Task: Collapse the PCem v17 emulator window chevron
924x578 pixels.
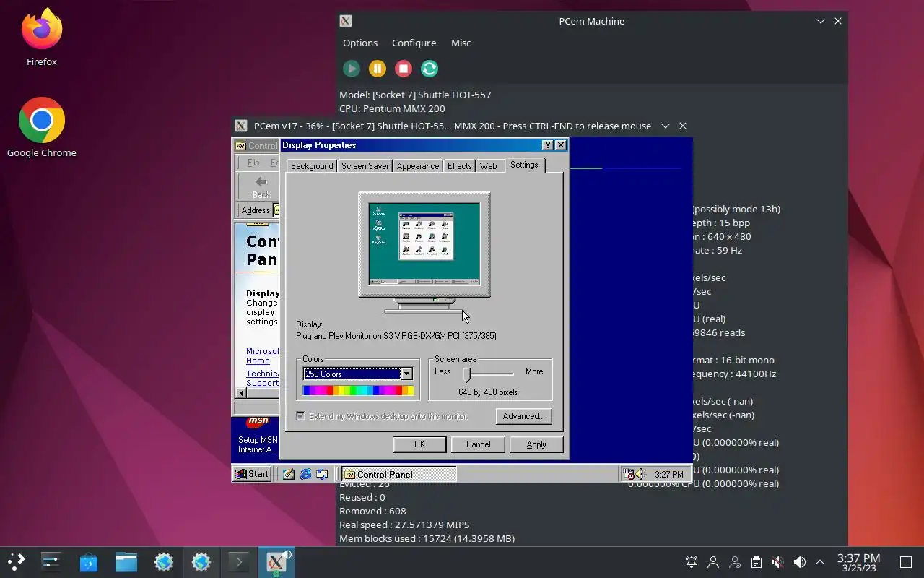Action: tap(666, 126)
